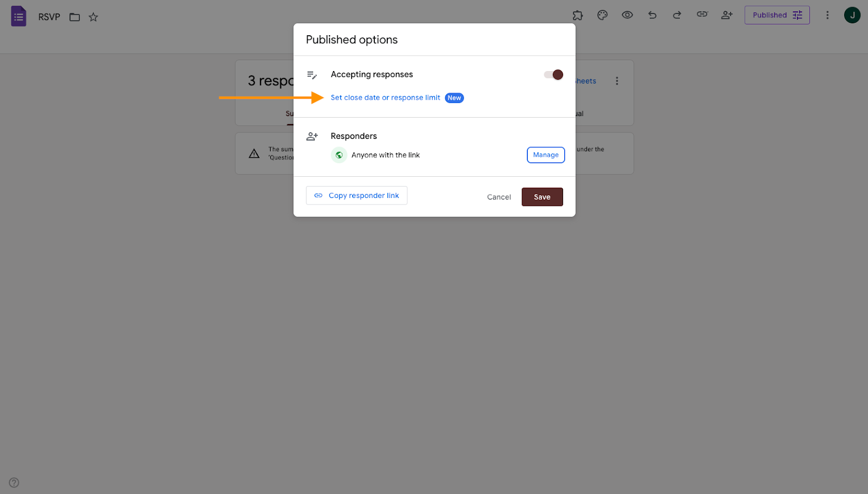The height and width of the screenshot is (494, 868).
Task: Open the Help question mark
Action: coord(14,482)
